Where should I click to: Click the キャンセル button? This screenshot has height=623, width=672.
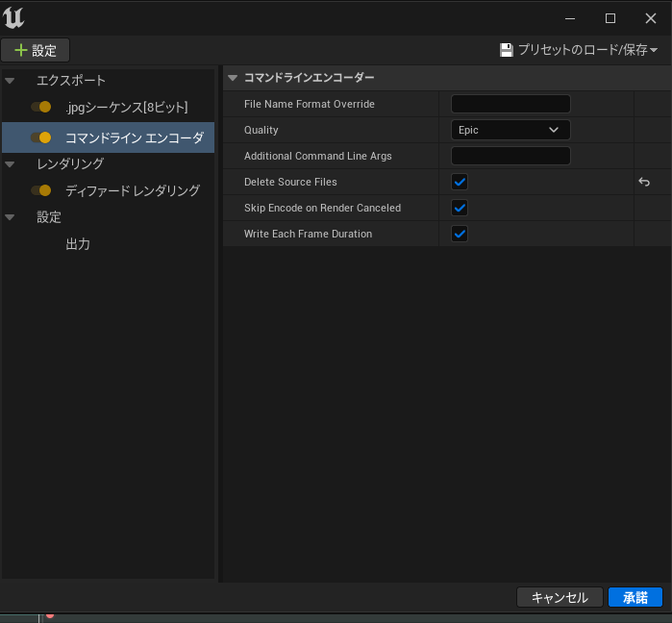(x=560, y=597)
